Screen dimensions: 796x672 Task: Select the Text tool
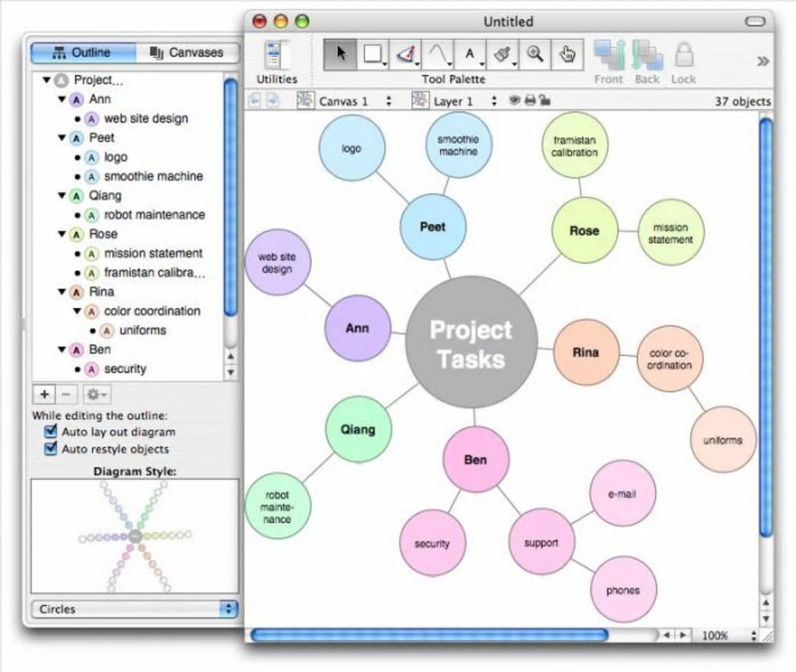point(471,54)
